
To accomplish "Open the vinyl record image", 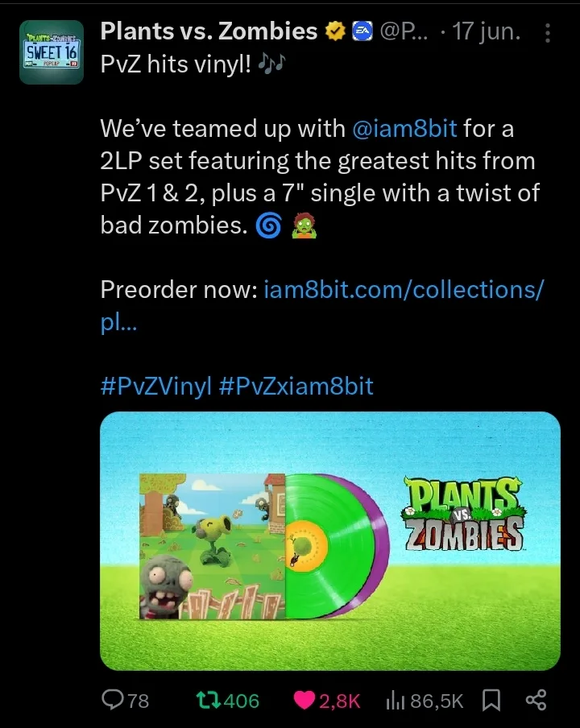I will click(330, 541).
